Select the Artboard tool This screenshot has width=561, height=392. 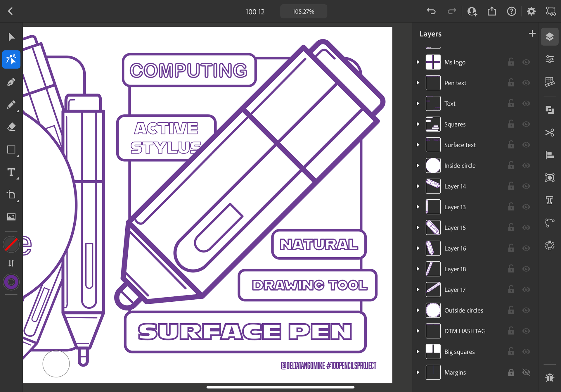pos(11,195)
